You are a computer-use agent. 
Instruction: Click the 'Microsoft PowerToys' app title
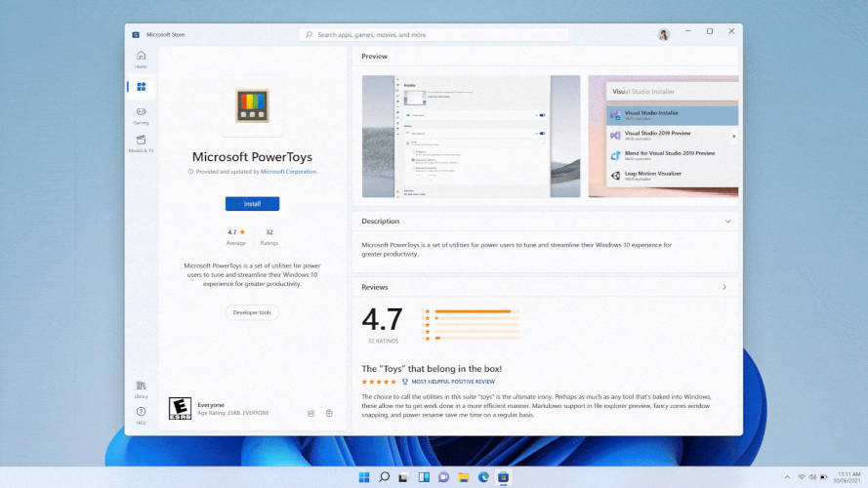pyautogui.click(x=253, y=156)
